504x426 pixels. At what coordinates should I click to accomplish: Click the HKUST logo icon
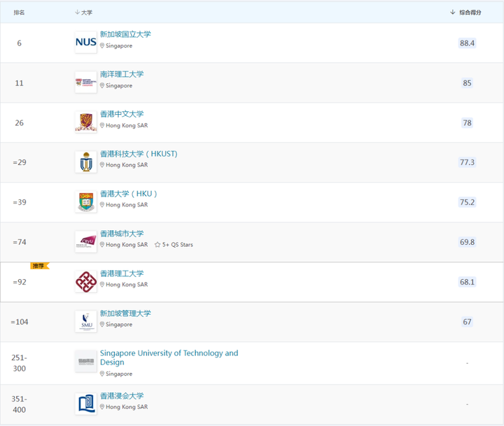[x=86, y=162]
